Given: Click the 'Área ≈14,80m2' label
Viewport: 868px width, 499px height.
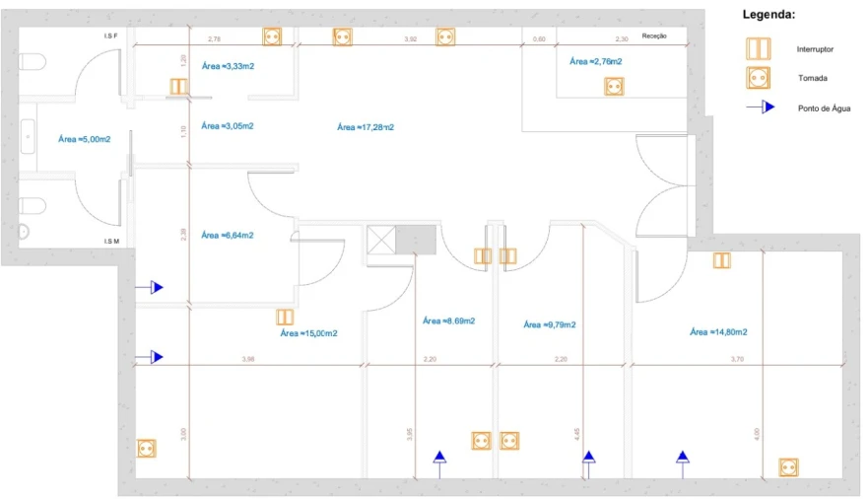Looking at the screenshot, I should point(718,332).
